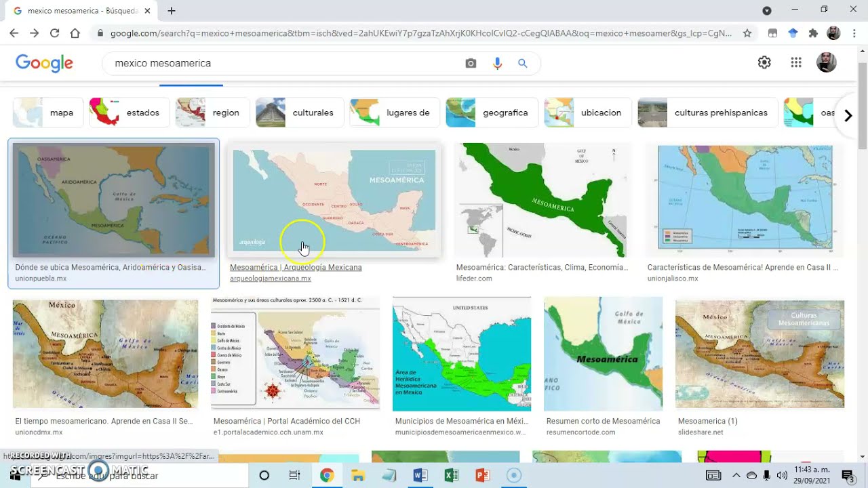The height and width of the screenshot is (488, 868).
Task: Open Cortana circle icon on taskbar
Action: (264, 475)
